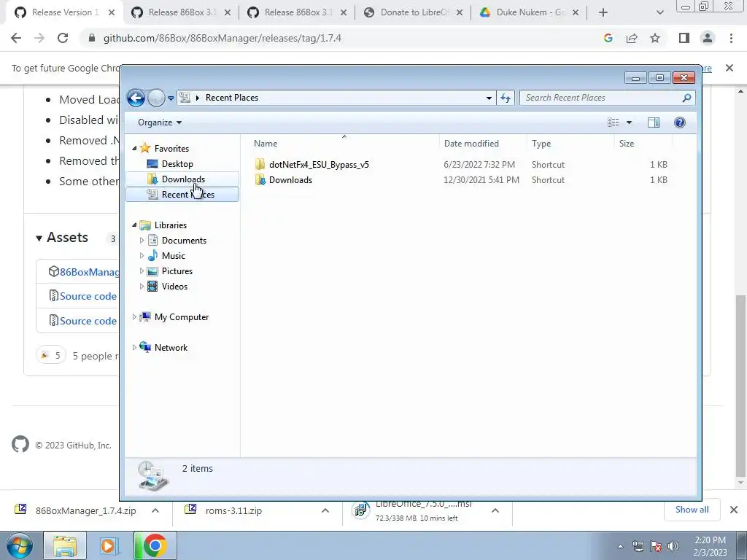Expand the Pictures library

pyautogui.click(x=142, y=271)
